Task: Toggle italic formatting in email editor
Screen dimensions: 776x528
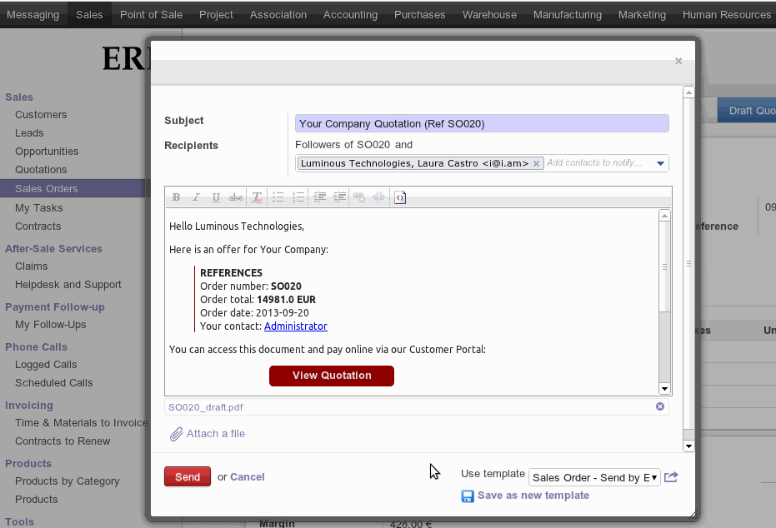Action: click(196, 197)
